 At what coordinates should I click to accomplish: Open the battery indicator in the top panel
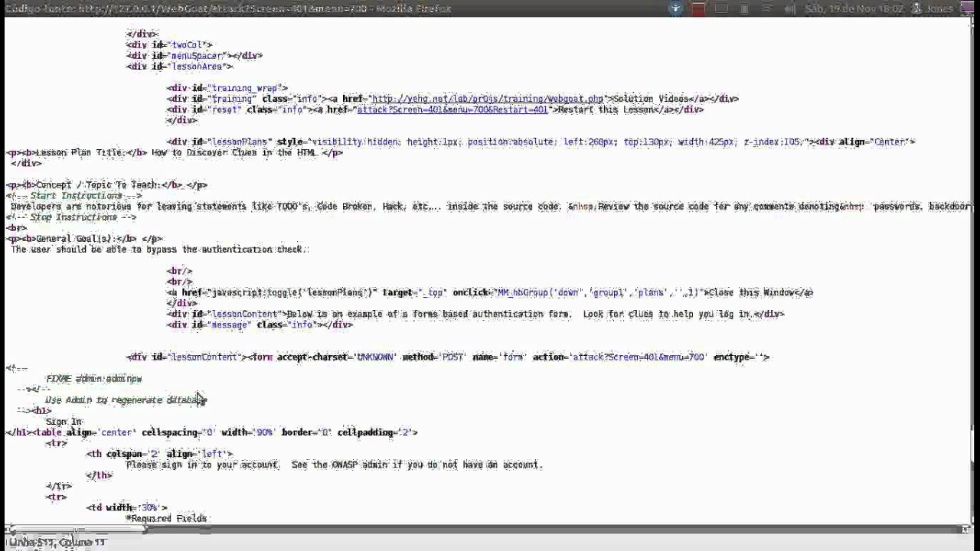point(744,8)
